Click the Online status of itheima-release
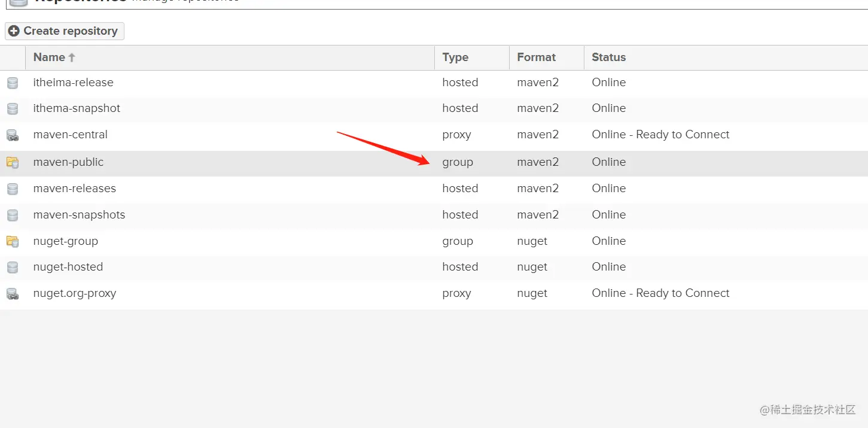This screenshot has width=868, height=428. (x=609, y=83)
